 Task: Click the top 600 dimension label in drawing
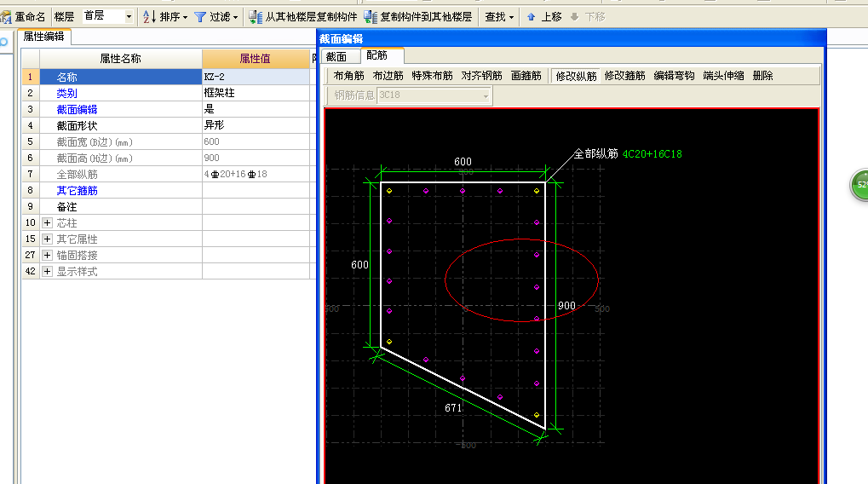pos(463,162)
